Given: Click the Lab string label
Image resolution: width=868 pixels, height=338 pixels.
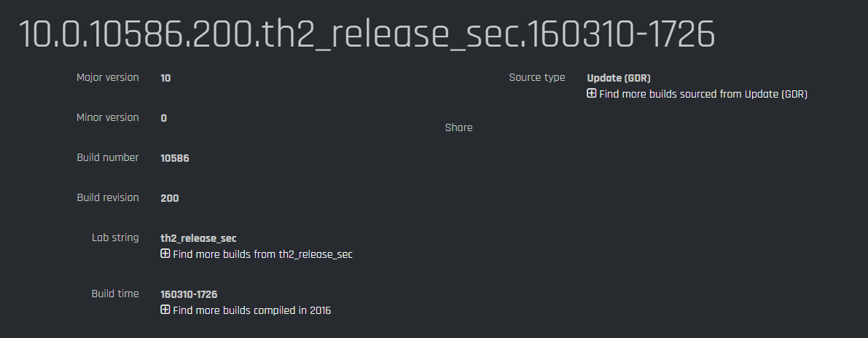Looking at the screenshot, I should point(115,237).
